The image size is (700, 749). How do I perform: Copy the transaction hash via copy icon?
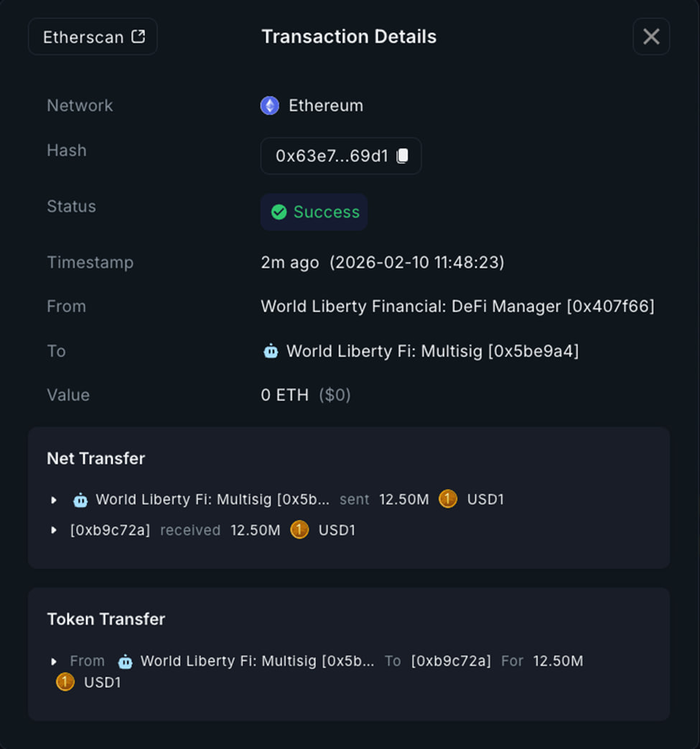(x=403, y=156)
